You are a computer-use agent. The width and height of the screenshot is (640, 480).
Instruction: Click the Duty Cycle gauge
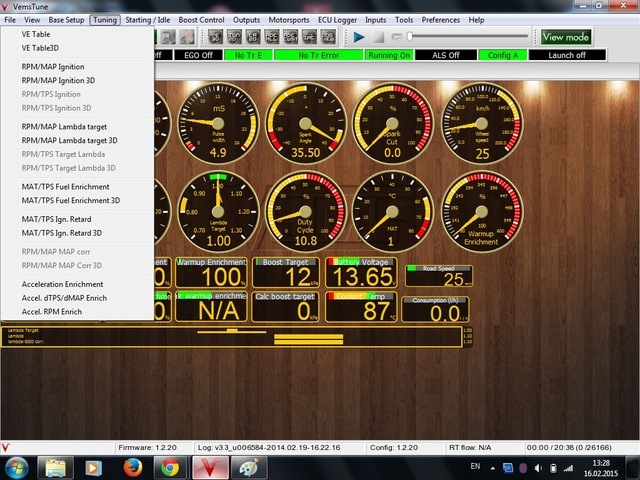click(306, 211)
